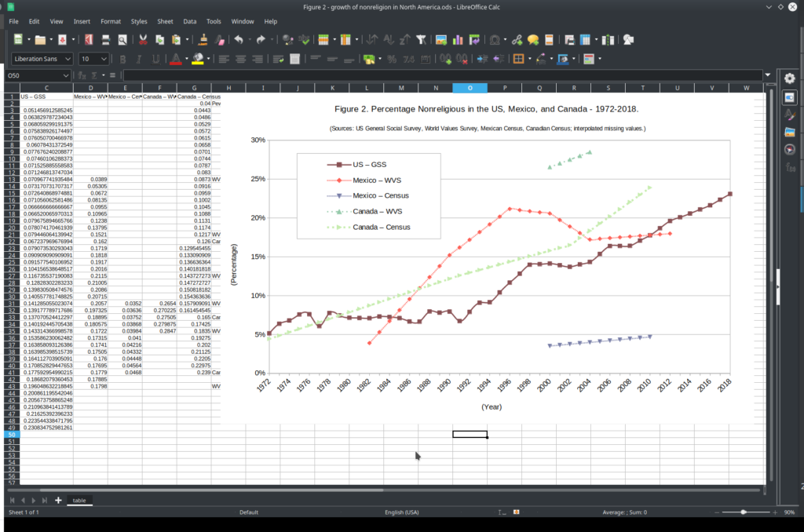Expand the Name Box dropdown showing O50
Image resolution: width=804 pixels, height=532 pixels.
[66, 75]
